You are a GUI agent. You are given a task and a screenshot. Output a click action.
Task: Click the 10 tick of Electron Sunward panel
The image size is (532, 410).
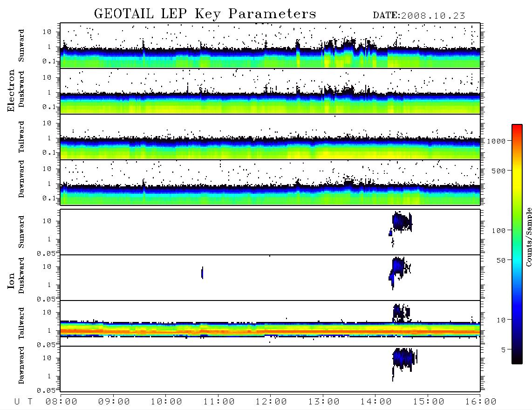47,32
